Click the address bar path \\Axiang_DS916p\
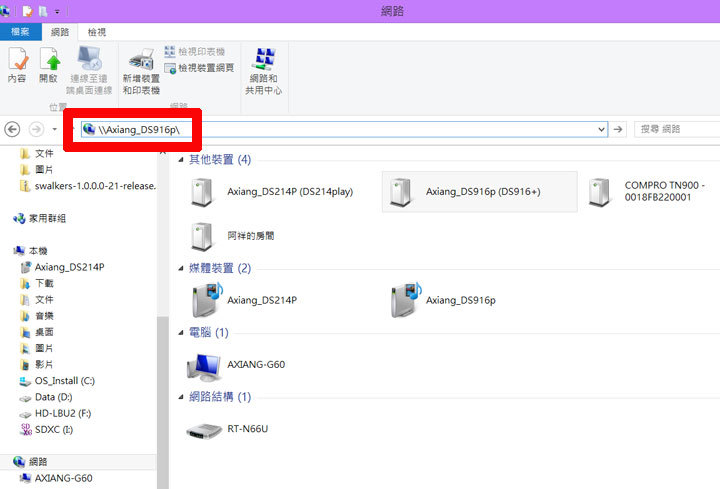720x489 pixels. (139, 130)
